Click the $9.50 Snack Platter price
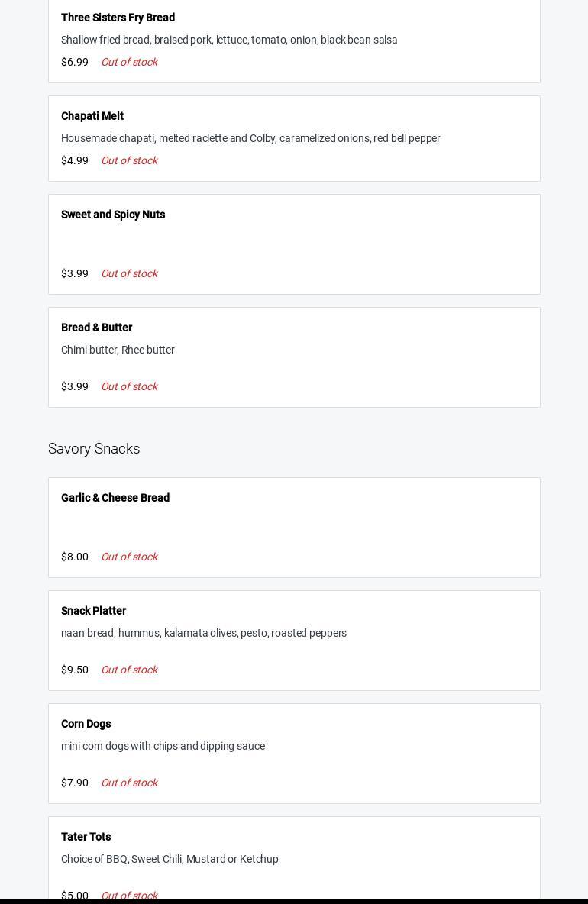The width and height of the screenshot is (588, 904). pos(75,670)
